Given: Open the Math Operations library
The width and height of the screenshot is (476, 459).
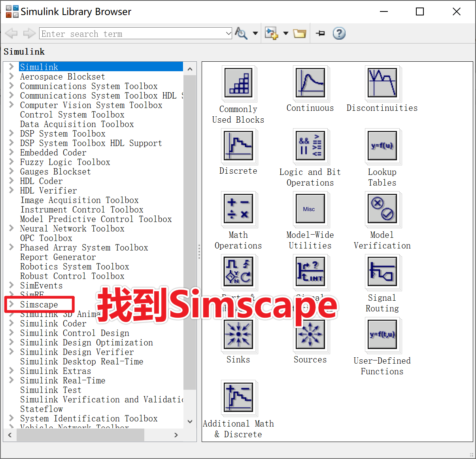Looking at the screenshot, I should (238, 209).
